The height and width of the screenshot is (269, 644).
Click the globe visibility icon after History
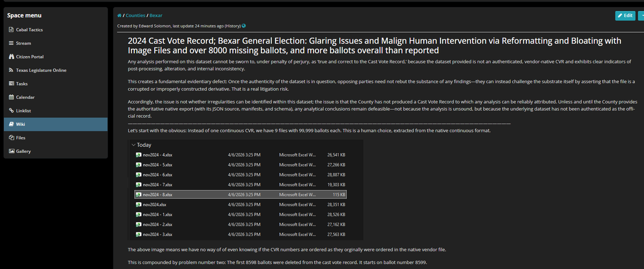point(244,25)
